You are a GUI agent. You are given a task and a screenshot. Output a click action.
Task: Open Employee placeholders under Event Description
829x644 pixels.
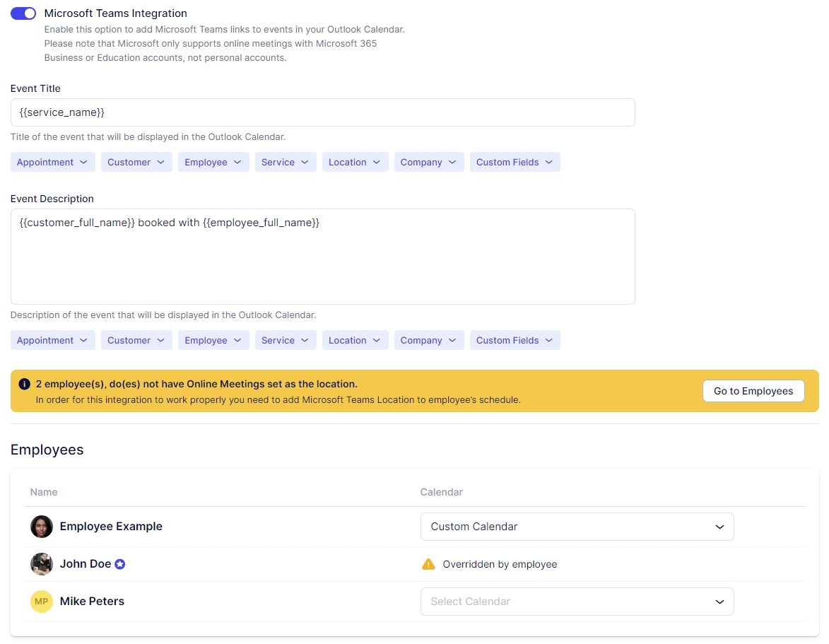coord(213,341)
